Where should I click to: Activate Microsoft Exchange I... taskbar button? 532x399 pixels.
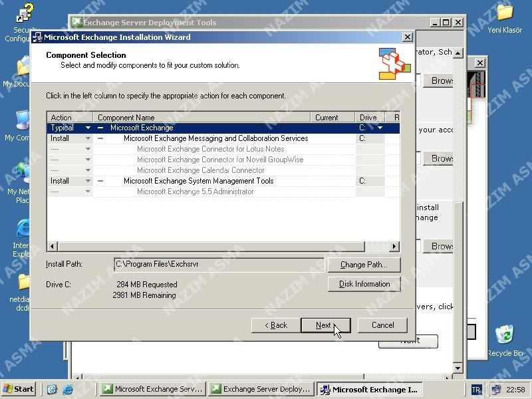(x=369, y=389)
